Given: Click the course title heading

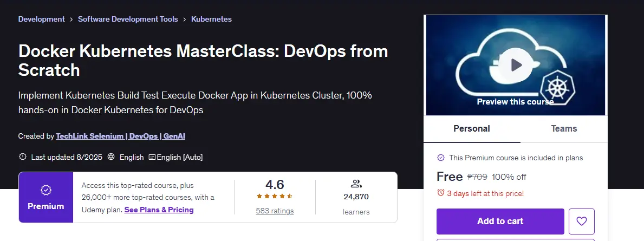Looking at the screenshot, I should pyautogui.click(x=203, y=60).
